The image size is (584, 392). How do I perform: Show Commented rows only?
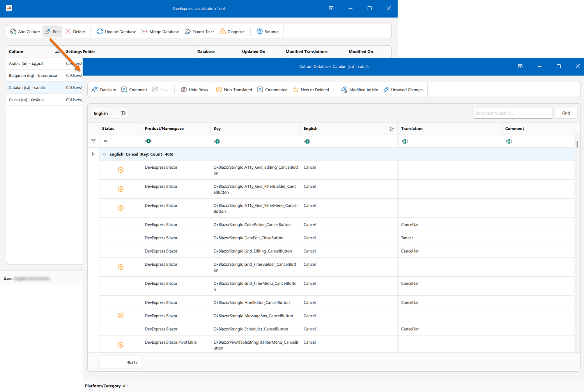pyautogui.click(x=272, y=89)
